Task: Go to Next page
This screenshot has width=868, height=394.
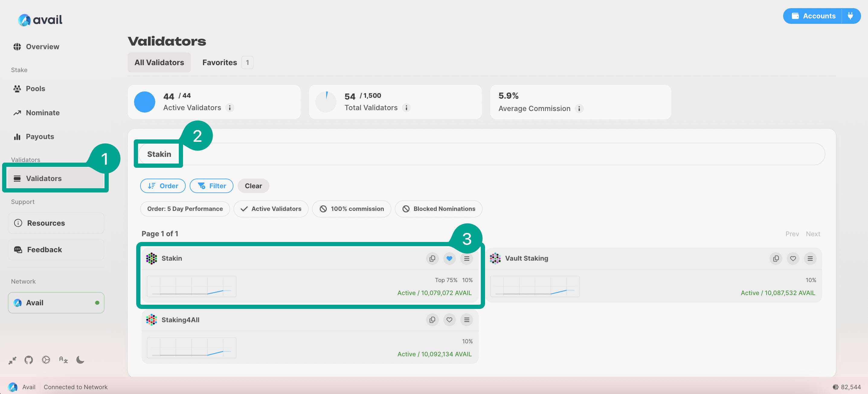Action: click(813, 234)
